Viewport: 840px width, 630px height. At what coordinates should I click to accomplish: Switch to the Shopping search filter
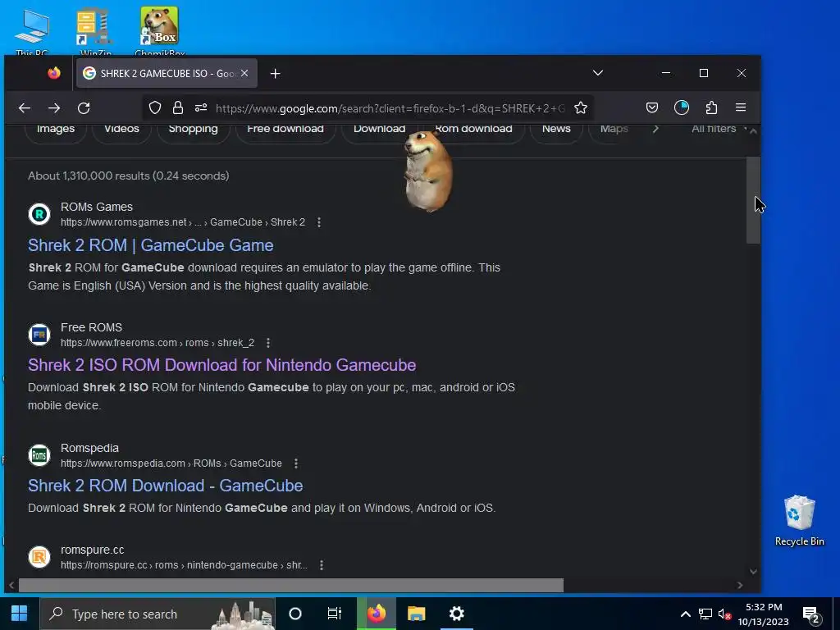click(x=194, y=129)
